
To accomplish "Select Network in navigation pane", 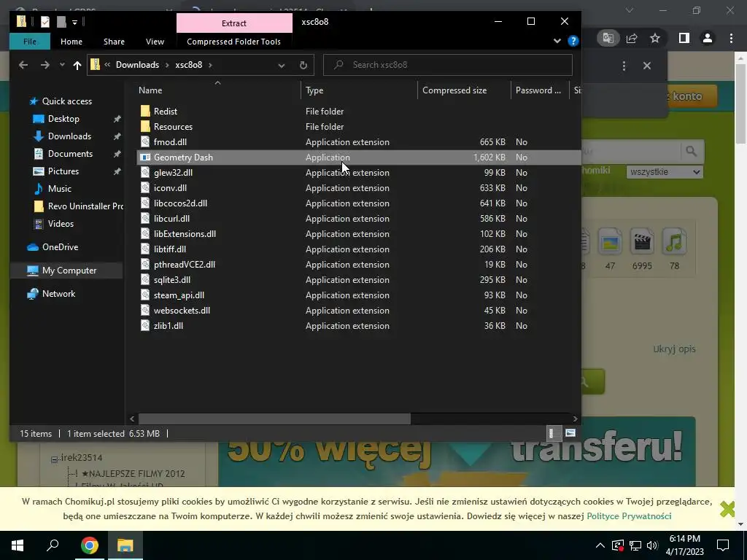I will pyautogui.click(x=58, y=294).
